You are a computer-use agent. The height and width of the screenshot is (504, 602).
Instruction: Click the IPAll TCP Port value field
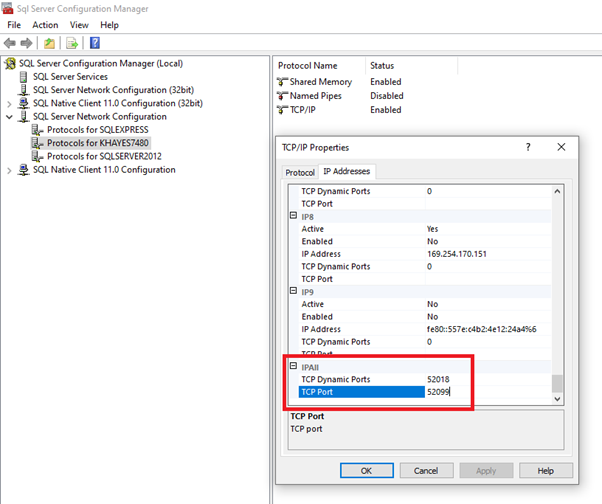coord(488,392)
